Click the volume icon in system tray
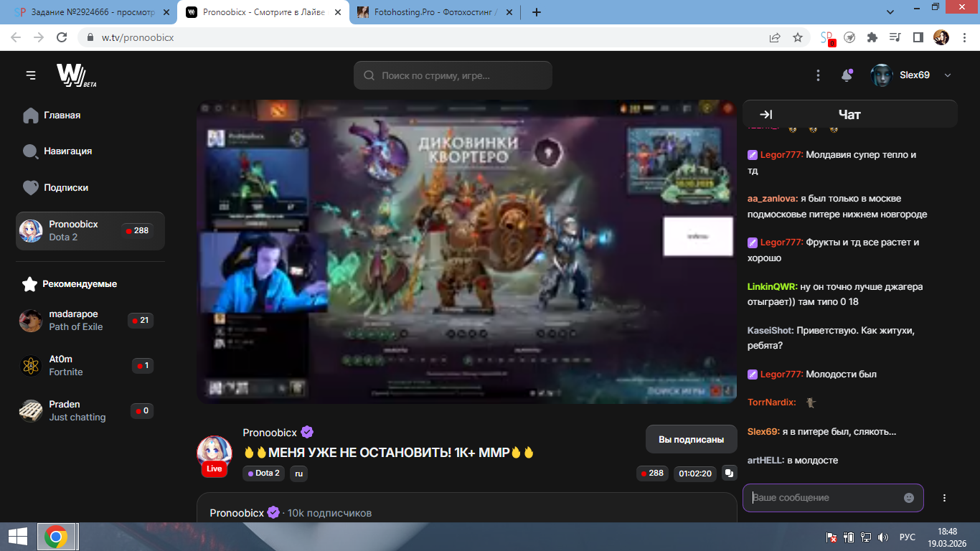Screen dimensions: 980x551 point(884,537)
